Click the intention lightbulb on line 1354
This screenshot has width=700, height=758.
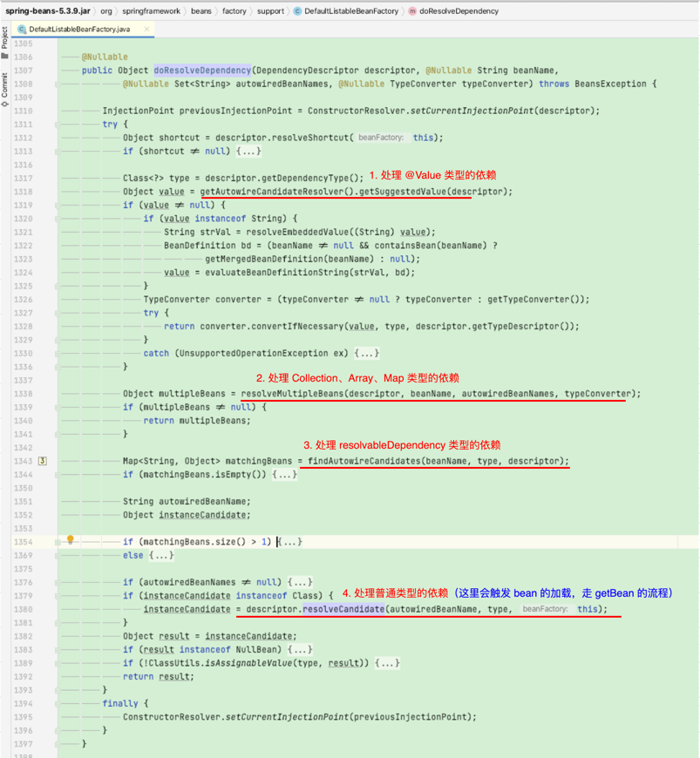coord(70,541)
